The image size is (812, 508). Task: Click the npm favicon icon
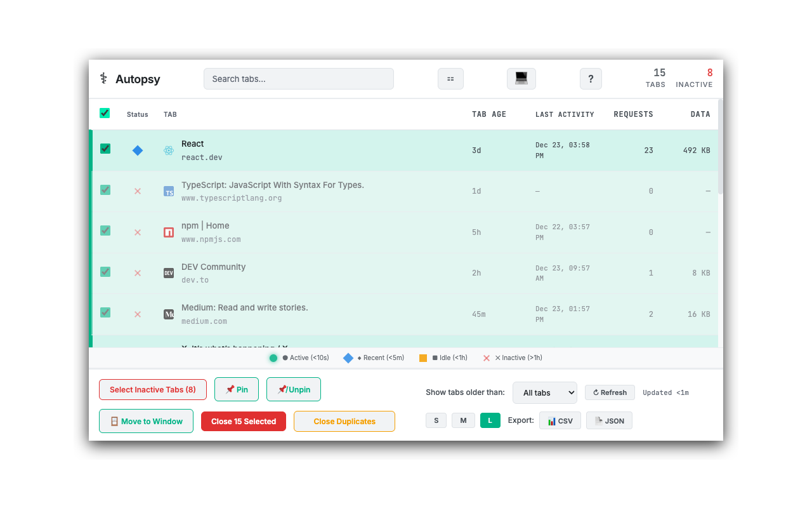click(168, 232)
